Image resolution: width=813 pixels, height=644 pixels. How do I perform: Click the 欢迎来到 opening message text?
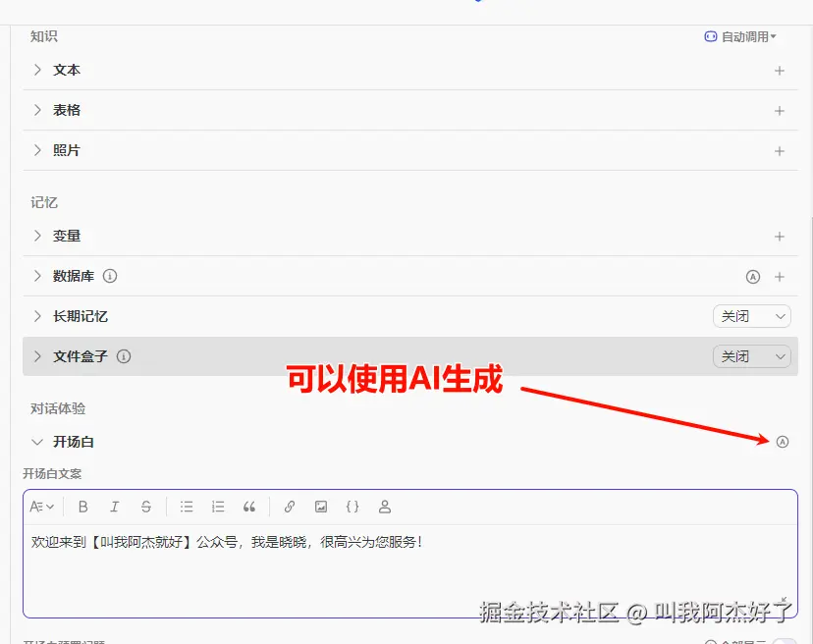coord(227,542)
